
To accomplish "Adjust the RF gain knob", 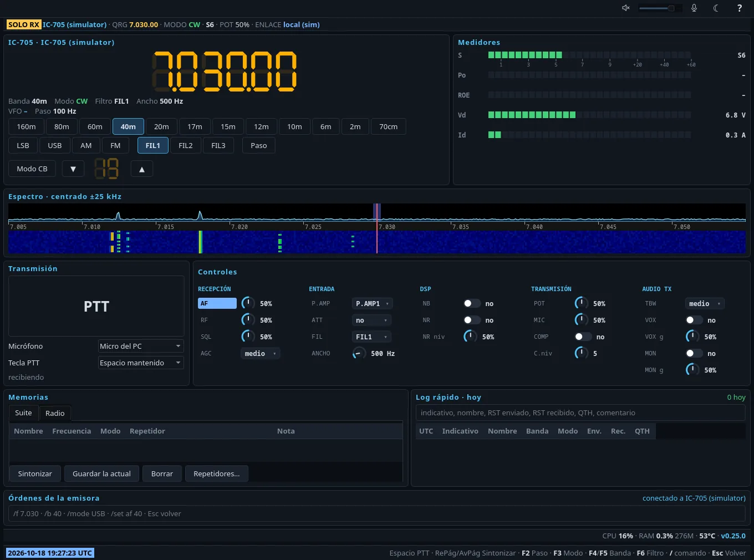I will tap(248, 320).
